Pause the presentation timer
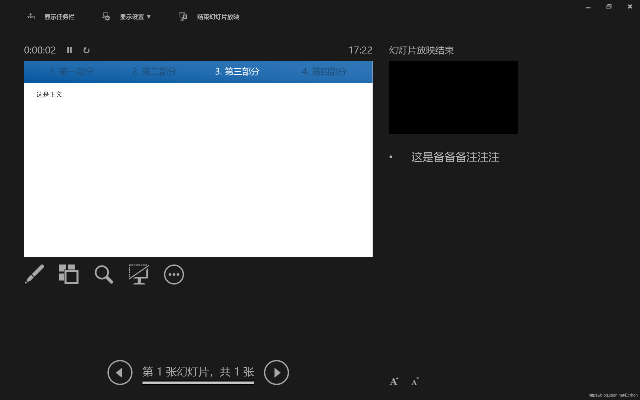640x400 pixels. tap(69, 50)
